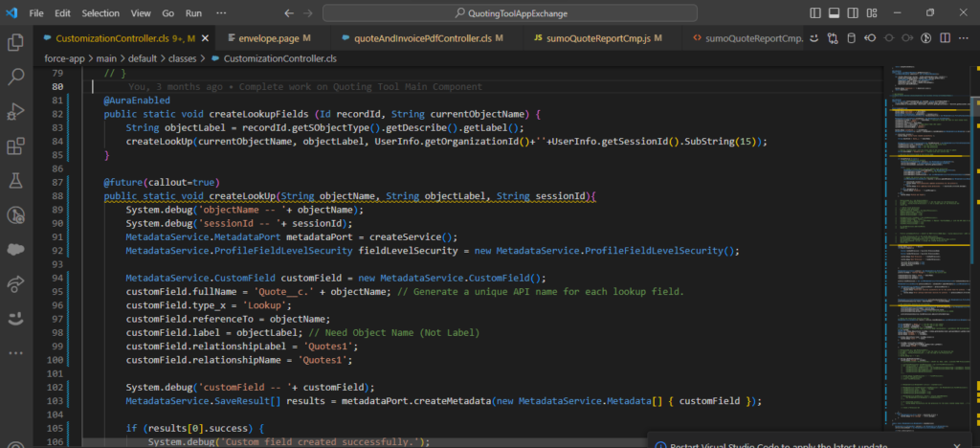This screenshot has width=980, height=448.
Task: Click the Split Editor Right icon
Action: (946, 38)
